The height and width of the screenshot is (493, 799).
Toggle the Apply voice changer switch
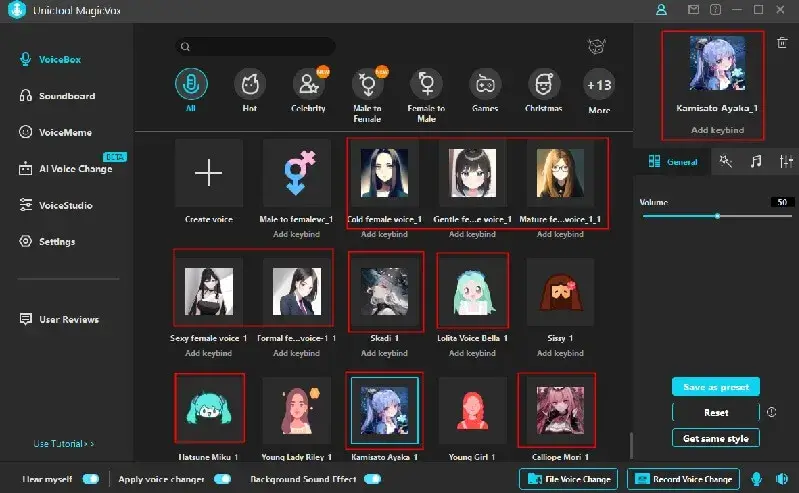pyautogui.click(x=223, y=479)
